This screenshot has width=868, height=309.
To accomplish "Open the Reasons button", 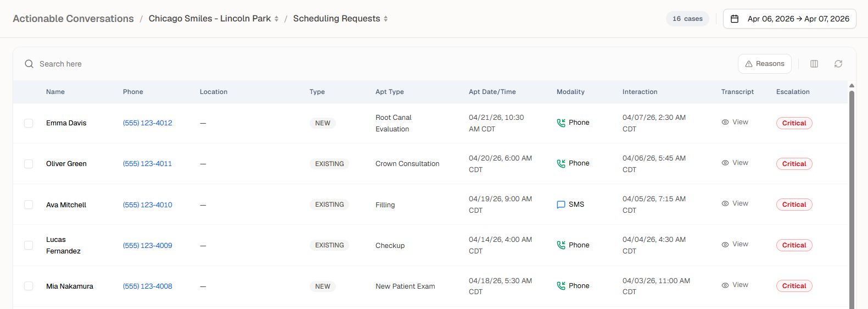I will (x=764, y=64).
